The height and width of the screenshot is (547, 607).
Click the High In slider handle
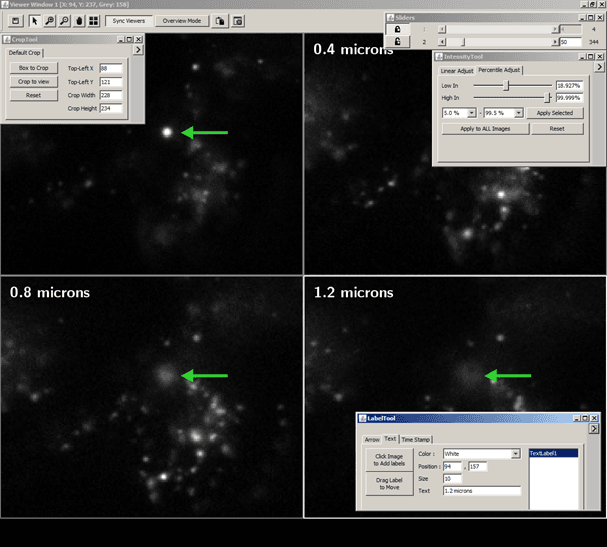coord(547,98)
